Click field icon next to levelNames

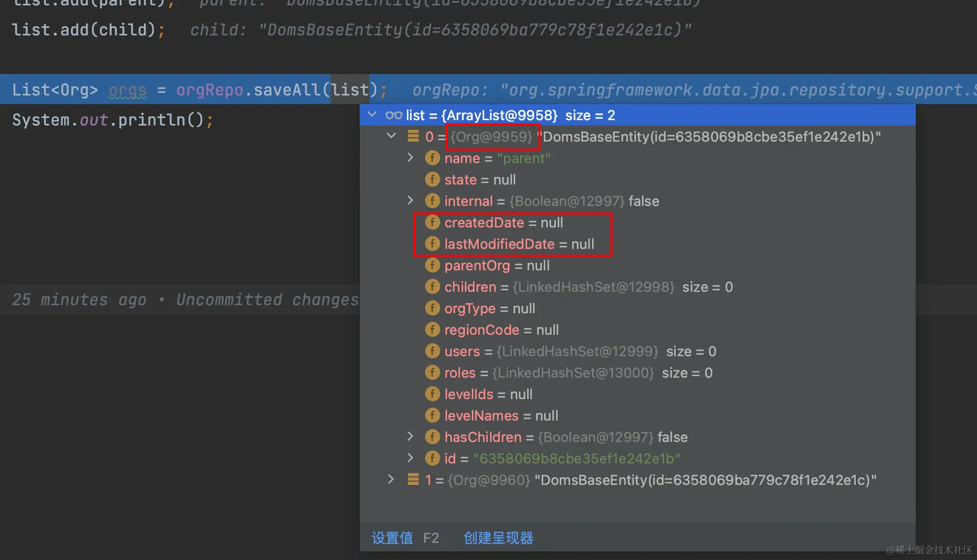(432, 415)
